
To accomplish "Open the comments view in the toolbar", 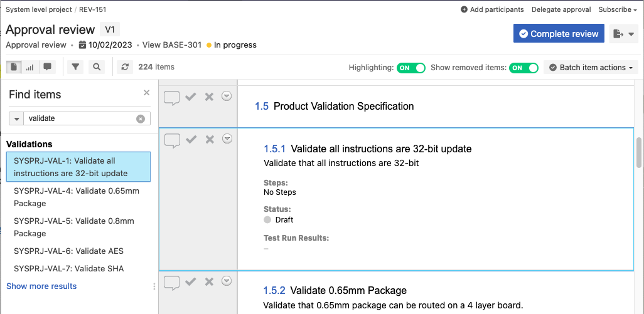I will click(47, 67).
